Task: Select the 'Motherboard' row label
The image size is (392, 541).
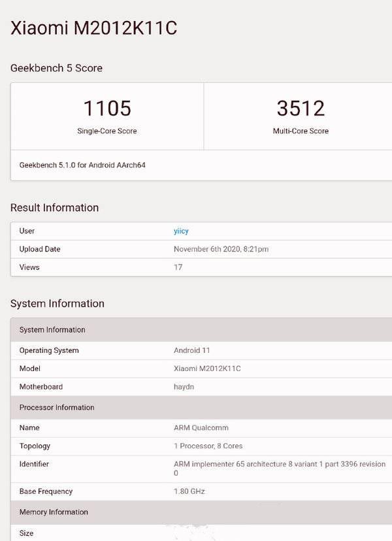Action: click(x=41, y=387)
